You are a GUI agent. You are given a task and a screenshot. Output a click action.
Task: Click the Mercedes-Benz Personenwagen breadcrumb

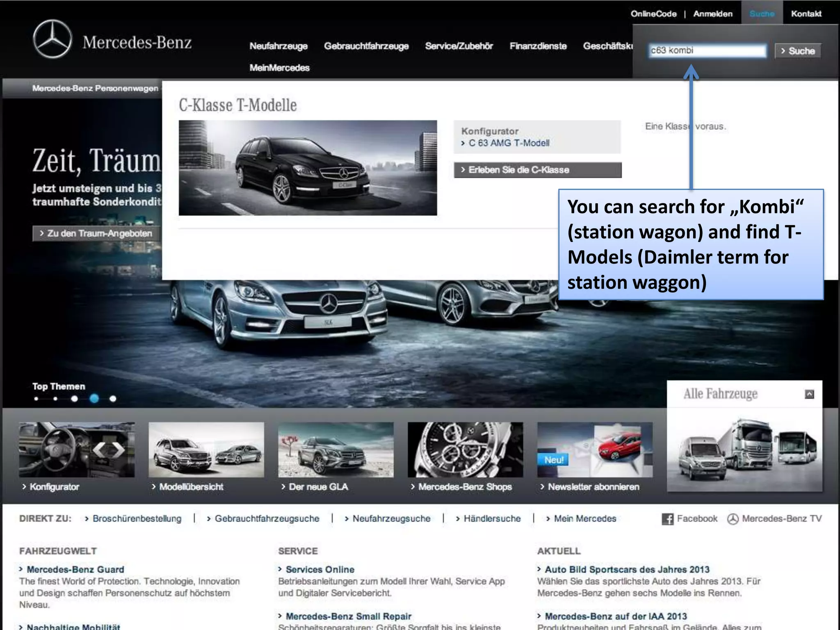[x=95, y=89]
